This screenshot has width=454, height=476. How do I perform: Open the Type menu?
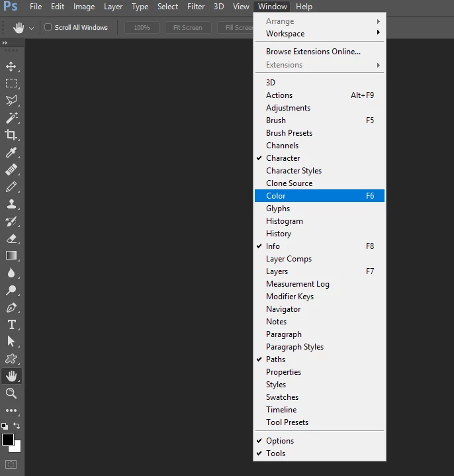[140, 7]
